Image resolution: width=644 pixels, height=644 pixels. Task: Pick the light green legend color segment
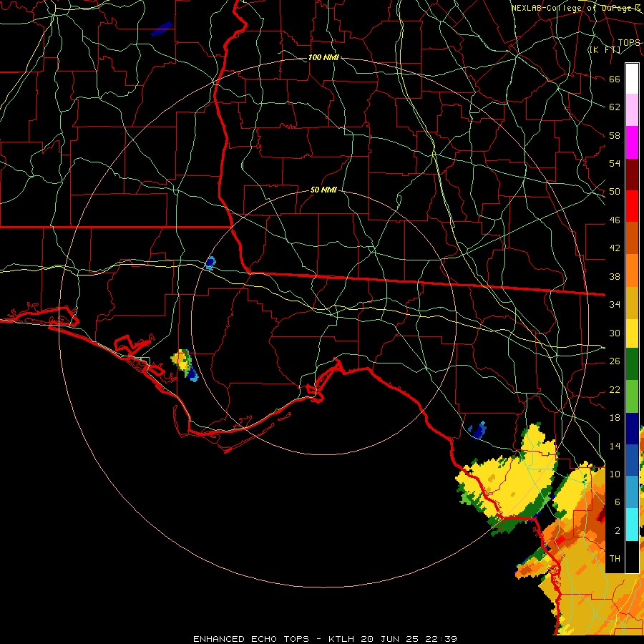coord(632,396)
